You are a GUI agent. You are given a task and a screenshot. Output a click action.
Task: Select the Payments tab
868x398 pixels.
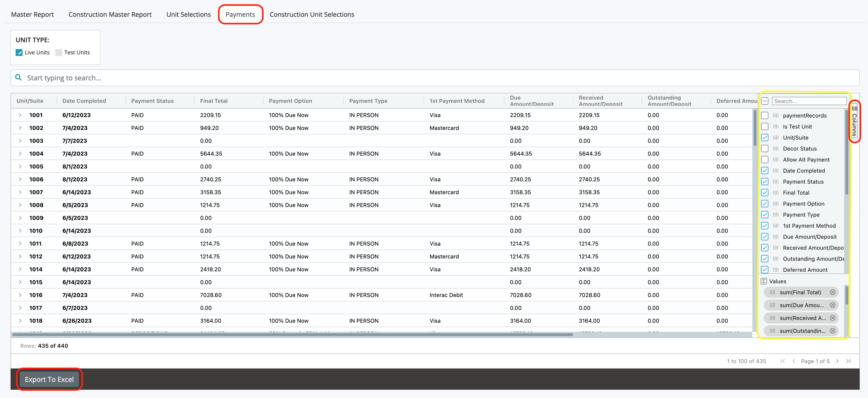pos(240,14)
